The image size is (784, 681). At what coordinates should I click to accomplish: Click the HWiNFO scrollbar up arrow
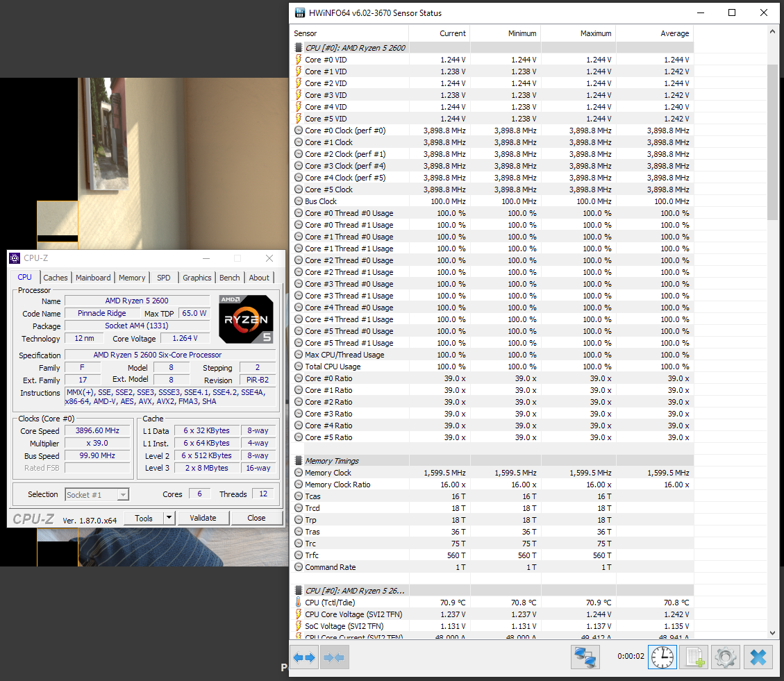(772, 31)
